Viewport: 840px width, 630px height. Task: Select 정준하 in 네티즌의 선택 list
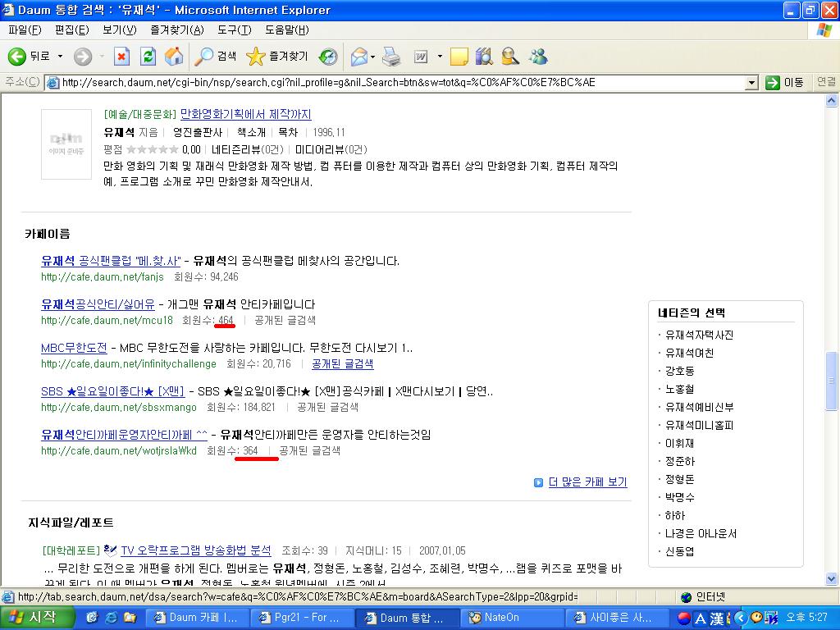(x=680, y=461)
